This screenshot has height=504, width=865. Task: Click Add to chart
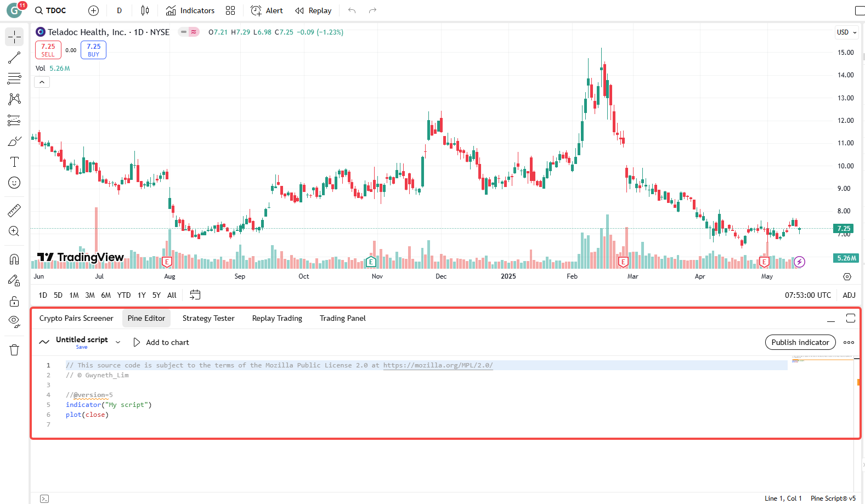tap(161, 342)
